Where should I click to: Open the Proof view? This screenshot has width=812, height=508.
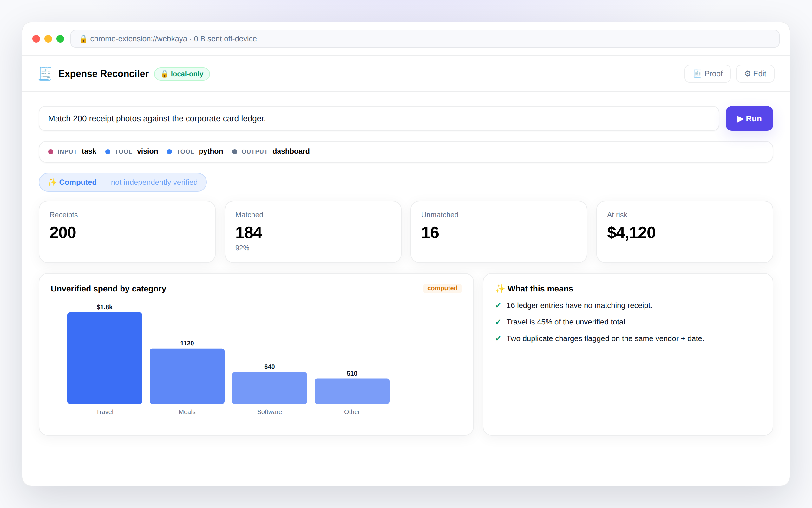coord(707,74)
